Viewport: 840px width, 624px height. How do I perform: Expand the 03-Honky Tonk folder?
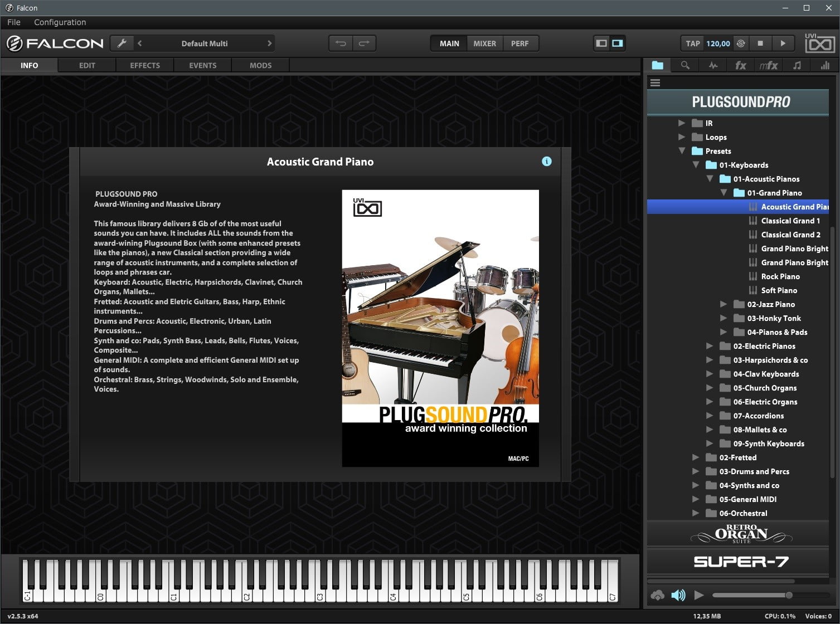[x=723, y=318]
